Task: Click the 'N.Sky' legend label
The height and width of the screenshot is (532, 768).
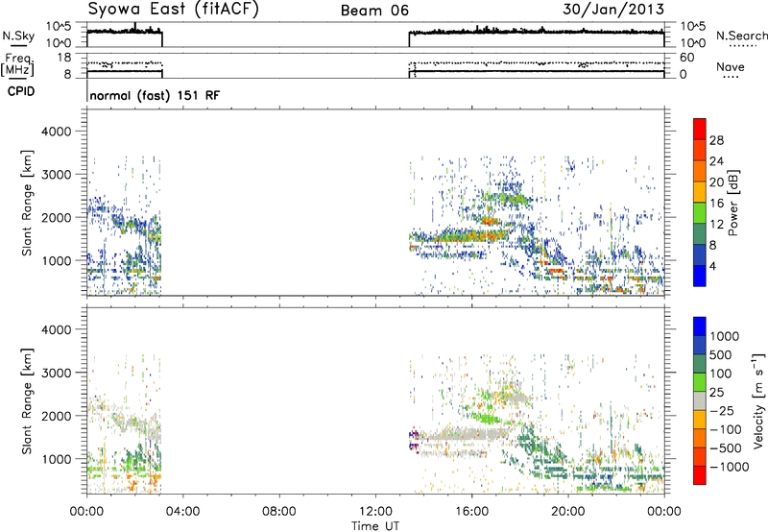Action: click(18, 36)
